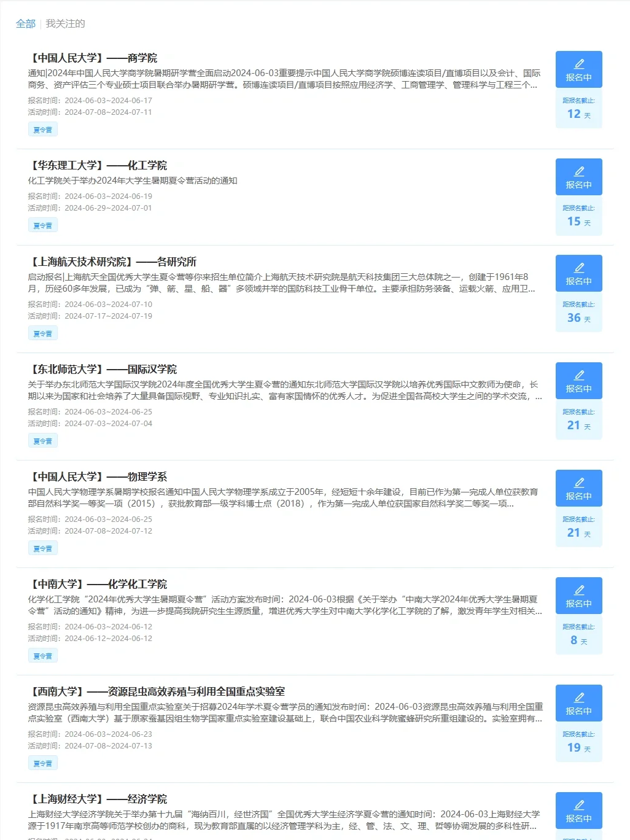Click 报名时间 2024-06-03~2024-07-10 text
Screen dimensions: 630x840
tap(90, 305)
